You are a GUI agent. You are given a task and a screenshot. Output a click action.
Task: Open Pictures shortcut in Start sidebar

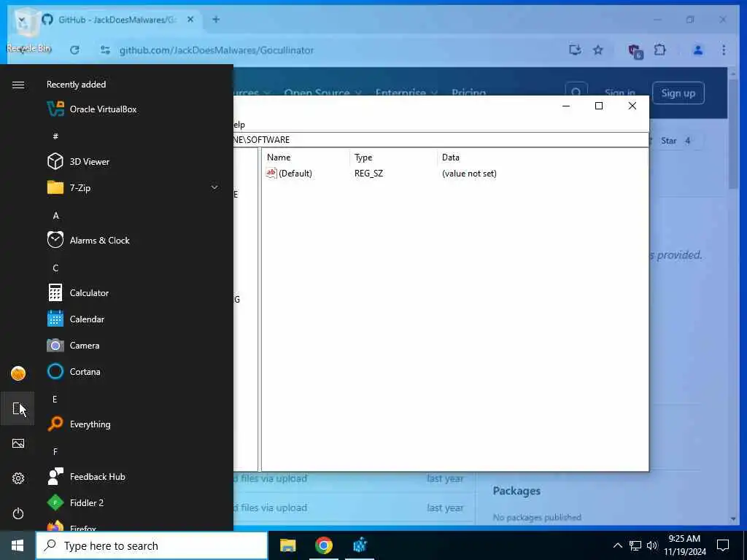pyautogui.click(x=18, y=443)
